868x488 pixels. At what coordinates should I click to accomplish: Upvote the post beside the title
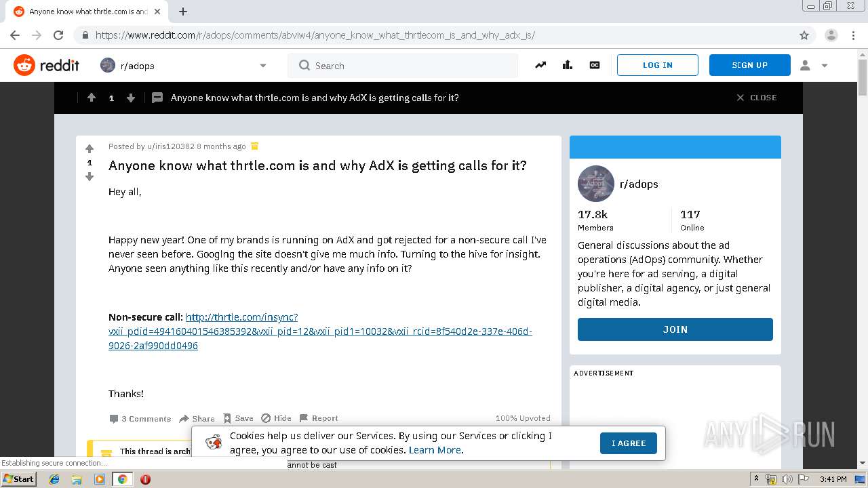click(89, 148)
